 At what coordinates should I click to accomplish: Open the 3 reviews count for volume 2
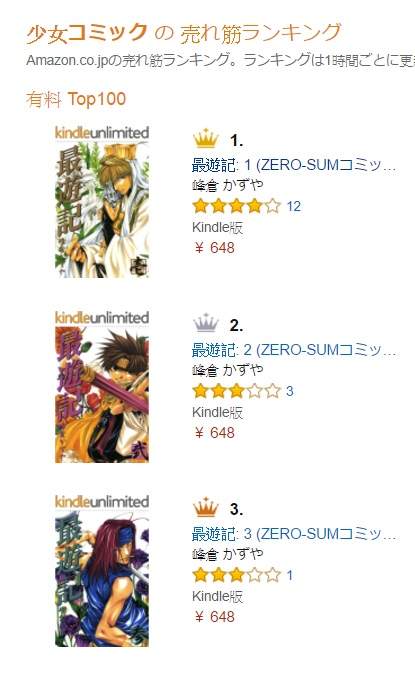point(290,391)
